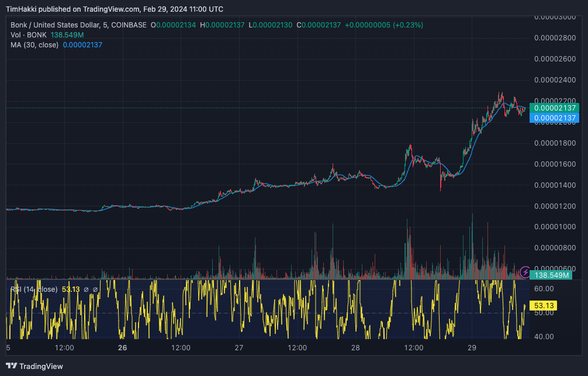The image size is (588, 376).
Task: Select the Vol · BONK indicator label
Action: click(x=29, y=35)
